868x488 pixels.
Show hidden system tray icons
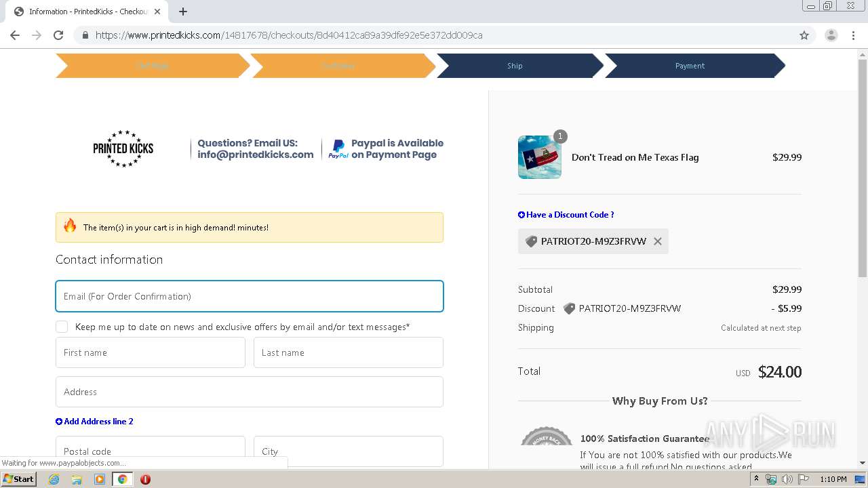click(x=756, y=479)
